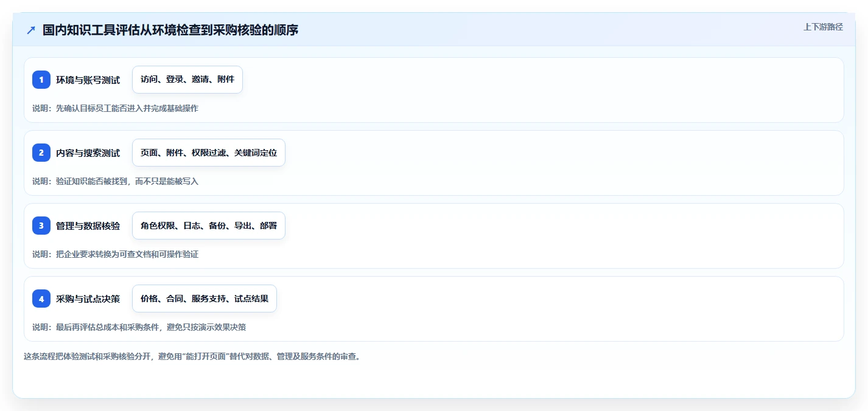
Task: Click the 采购与试点决策 step title
Action: coord(88,299)
